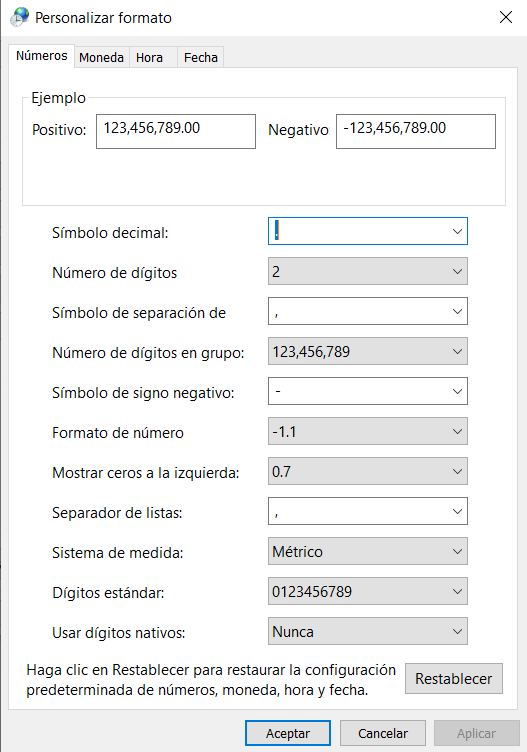Screen dimensions: 527x752
Task: Switch to the Números tab
Action: coord(41,56)
